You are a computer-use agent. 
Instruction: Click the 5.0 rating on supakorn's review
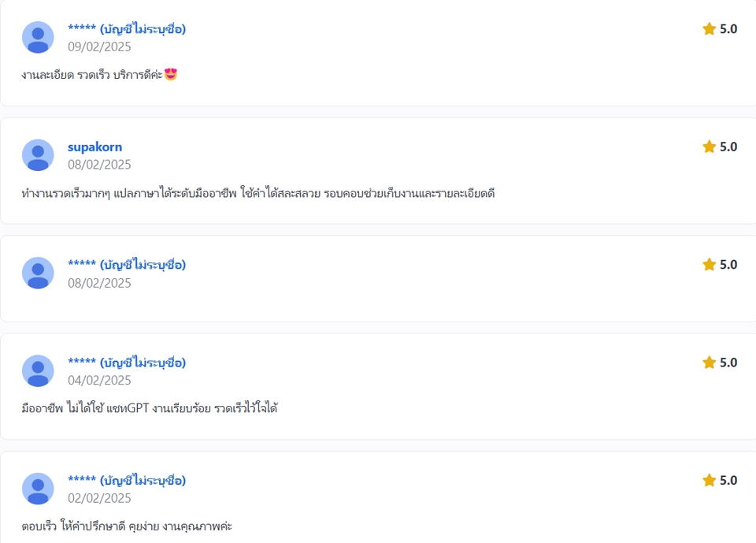tap(728, 147)
